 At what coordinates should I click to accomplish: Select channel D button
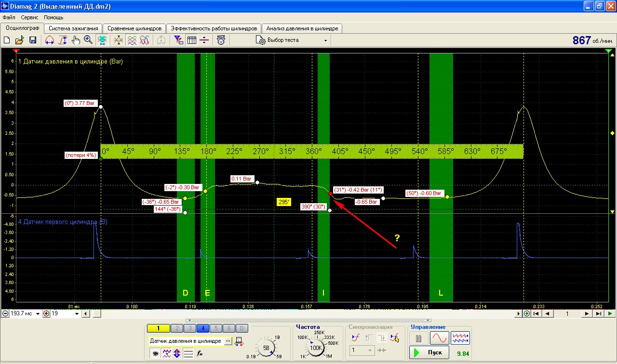tap(242, 328)
